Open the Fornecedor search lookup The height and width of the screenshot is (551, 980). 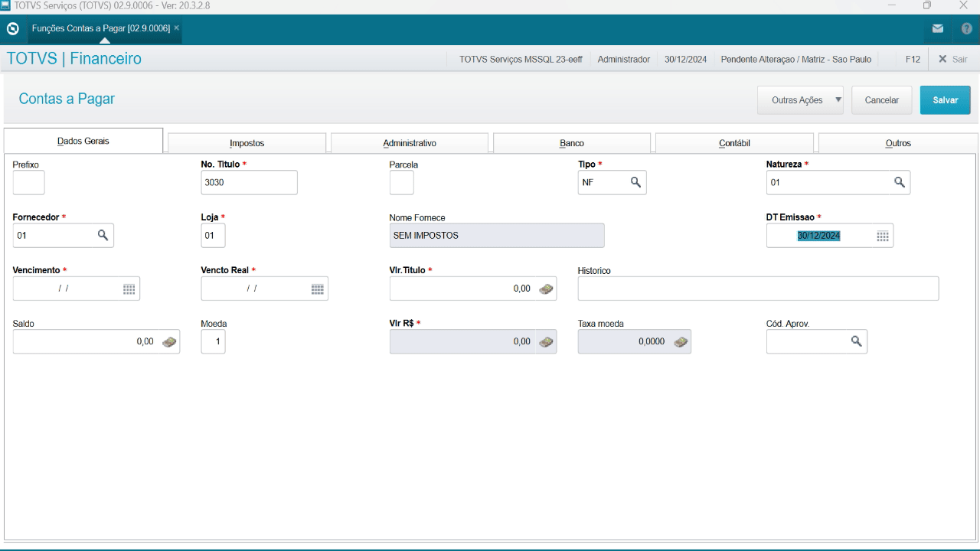point(103,235)
